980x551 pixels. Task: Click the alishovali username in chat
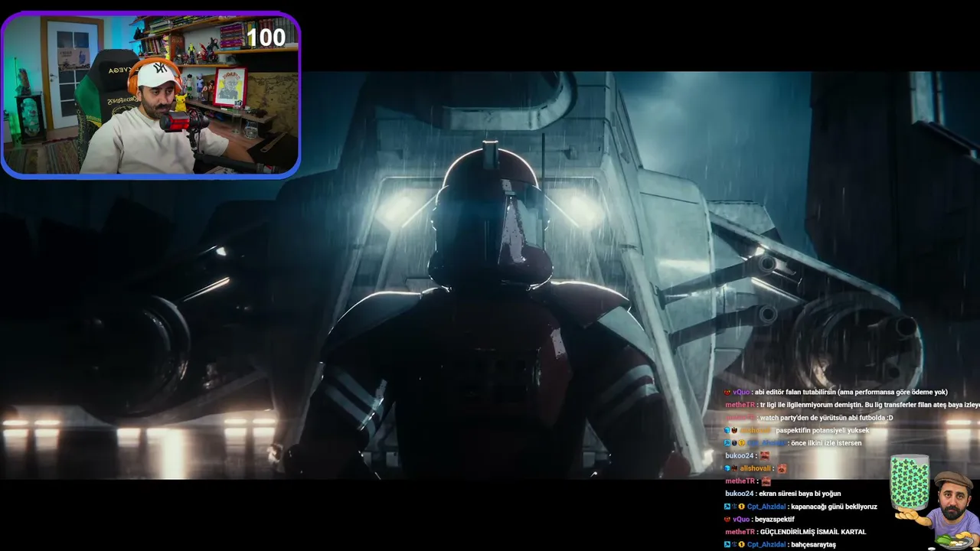[756, 468]
